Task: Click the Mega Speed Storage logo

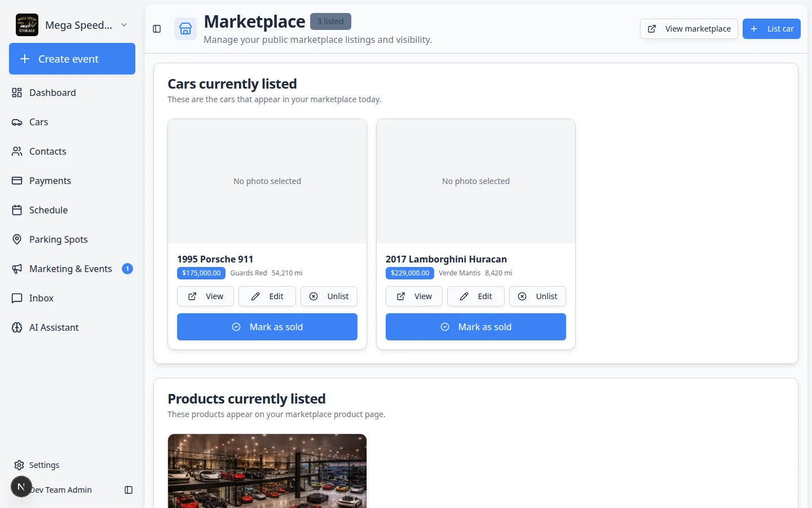Action: pyautogui.click(x=27, y=25)
